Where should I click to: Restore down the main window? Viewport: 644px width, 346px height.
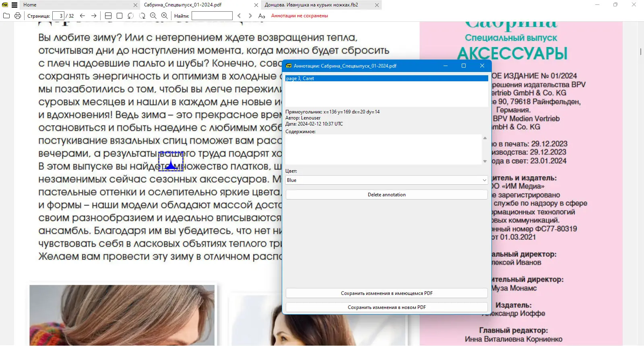tap(615, 5)
